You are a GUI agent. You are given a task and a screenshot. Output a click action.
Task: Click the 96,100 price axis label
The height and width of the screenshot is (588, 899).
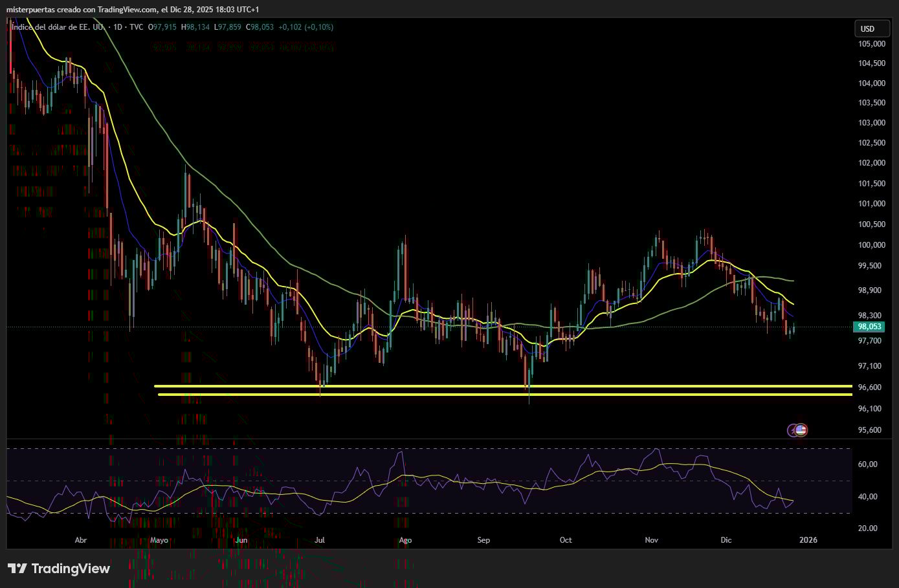(871, 409)
